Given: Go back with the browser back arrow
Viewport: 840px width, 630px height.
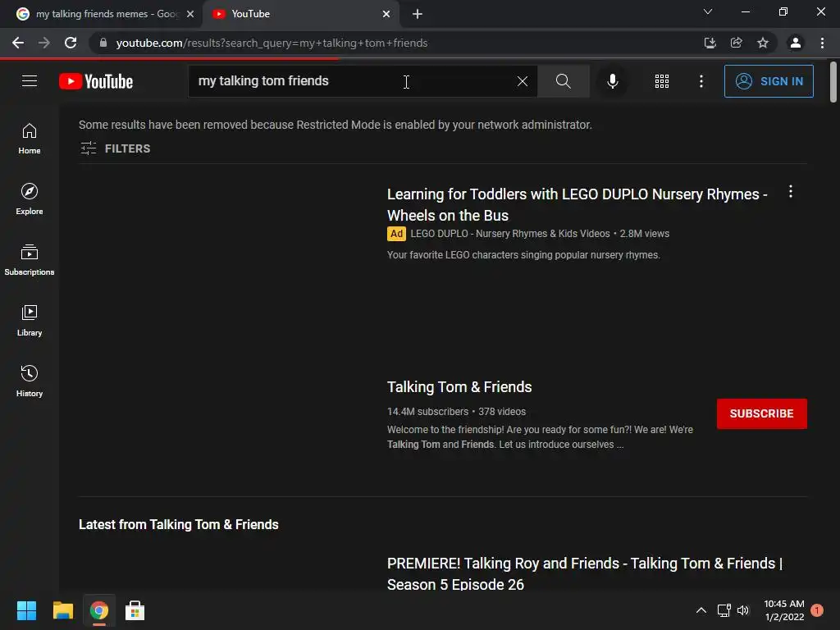Looking at the screenshot, I should (x=18, y=43).
